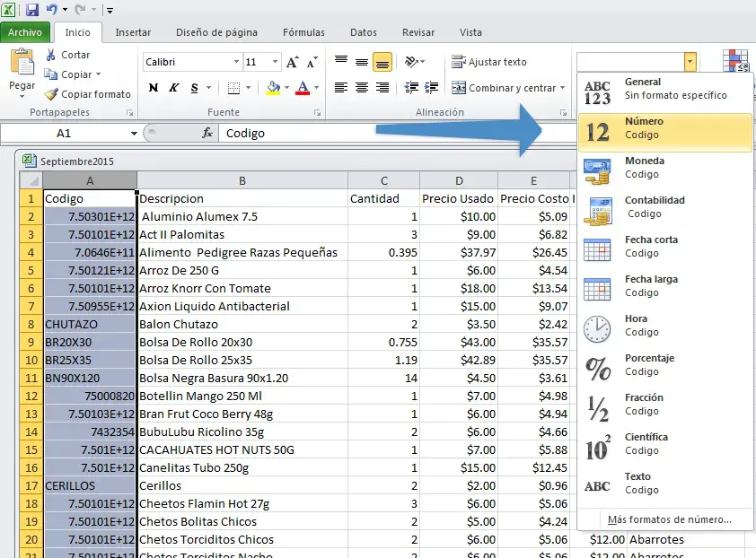Switch to Diseño de página tab
Screen dimensions: 756x558
(216, 32)
